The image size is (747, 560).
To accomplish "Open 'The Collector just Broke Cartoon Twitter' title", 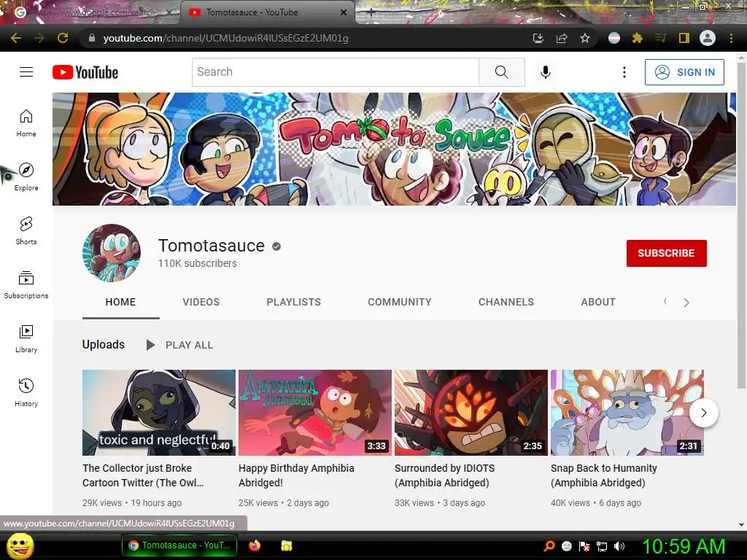I will point(143,475).
